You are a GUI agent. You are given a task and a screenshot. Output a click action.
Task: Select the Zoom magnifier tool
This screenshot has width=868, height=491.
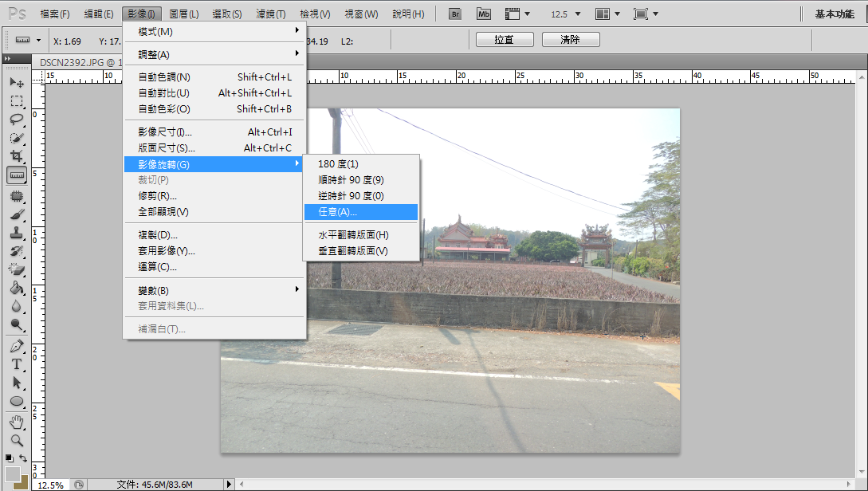17,441
